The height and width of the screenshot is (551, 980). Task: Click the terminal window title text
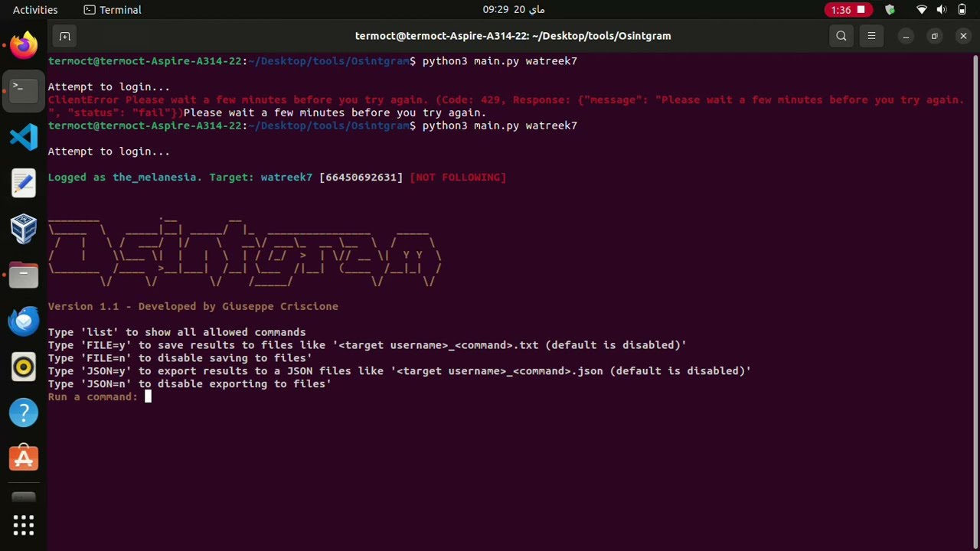(x=513, y=36)
